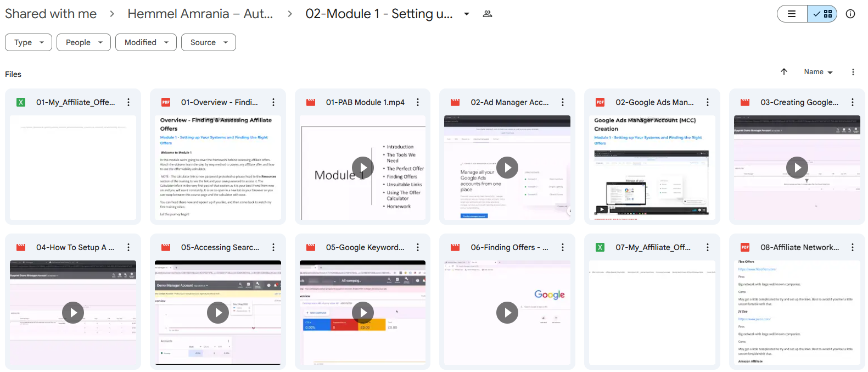Play the 05-Accessing Searc... video
The image size is (868, 372).
point(218,313)
